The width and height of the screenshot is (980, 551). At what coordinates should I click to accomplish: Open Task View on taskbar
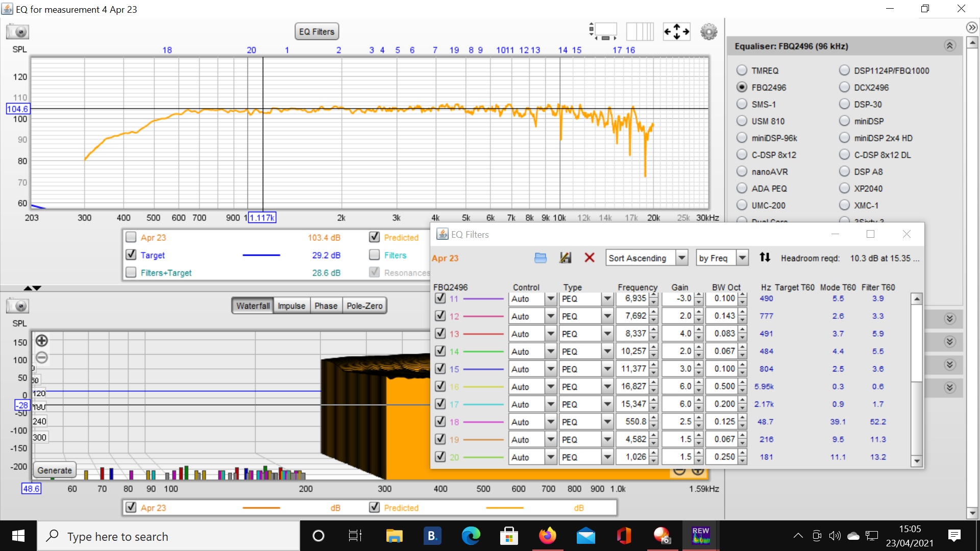[355, 536]
